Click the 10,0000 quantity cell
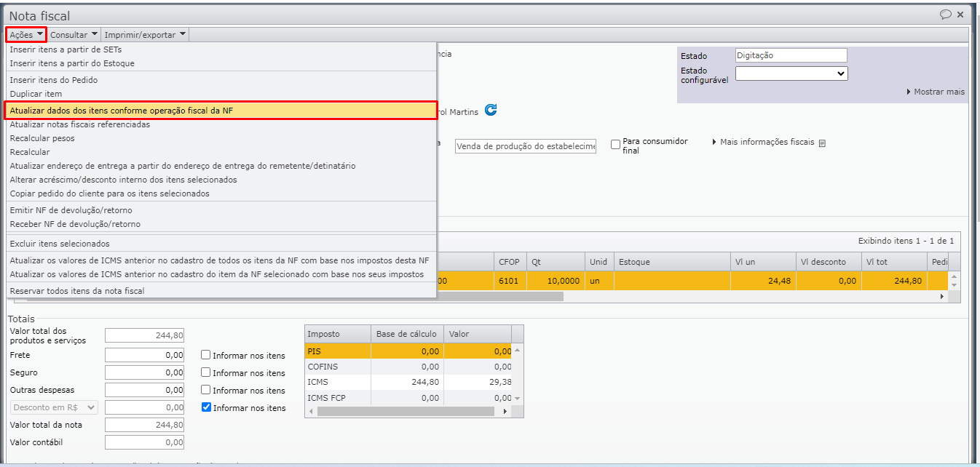The width and height of the screenshot is (980, 467). [x=556, y=281]
